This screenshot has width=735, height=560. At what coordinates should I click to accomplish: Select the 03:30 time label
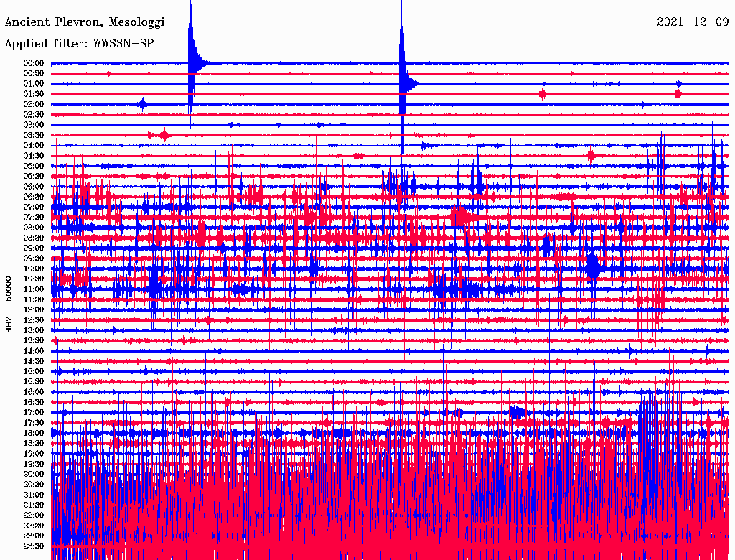pyautogui.click(x=34, y=135)
